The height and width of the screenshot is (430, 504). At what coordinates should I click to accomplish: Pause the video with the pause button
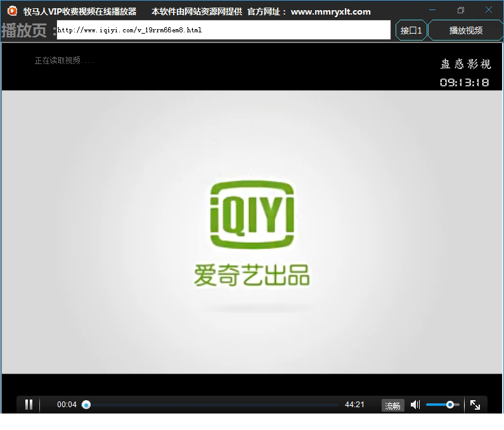pyautogui.click(x=29, y=404)
